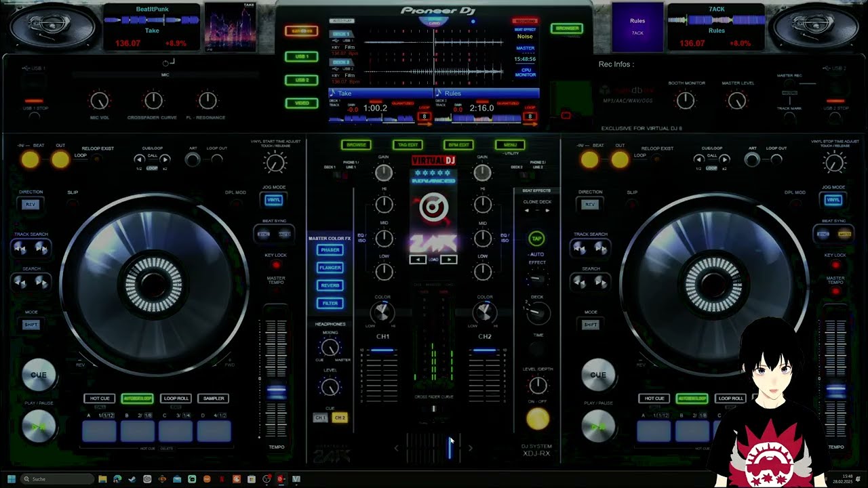The height and width of the screenshot is (488, 868).
Task: Set loop IN point on right deck
Action: click(x=589, y=159)
